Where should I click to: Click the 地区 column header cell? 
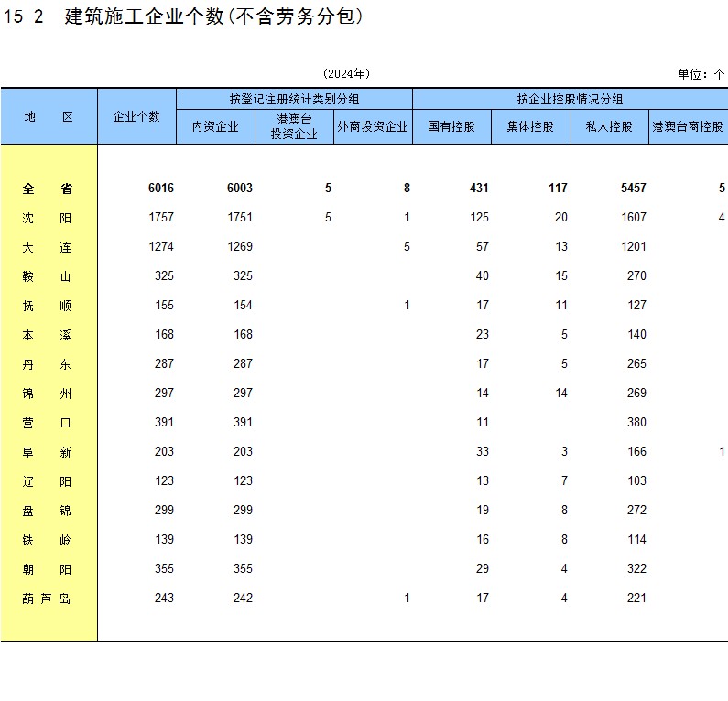49,116
